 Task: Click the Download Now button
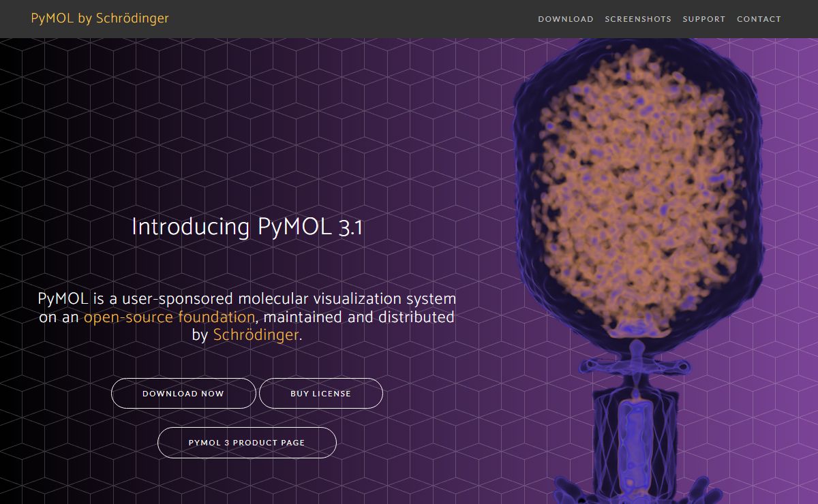point(183,394)
